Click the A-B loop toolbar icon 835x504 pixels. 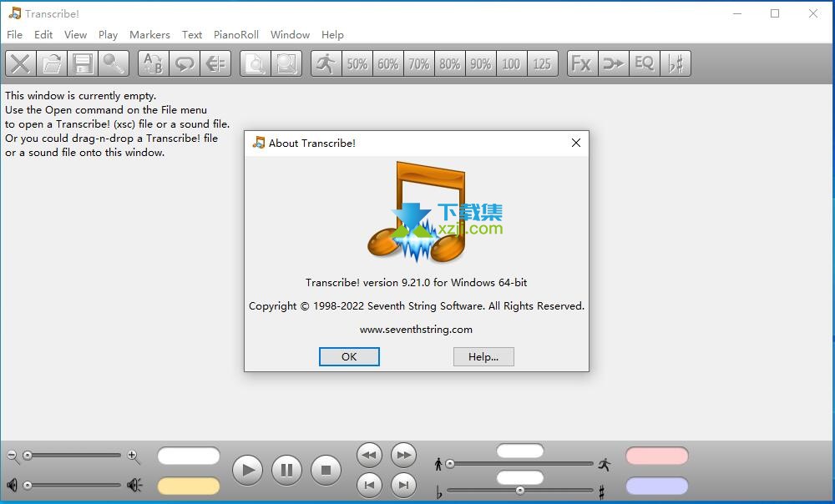pyautogui.click(x=154, y=64)
